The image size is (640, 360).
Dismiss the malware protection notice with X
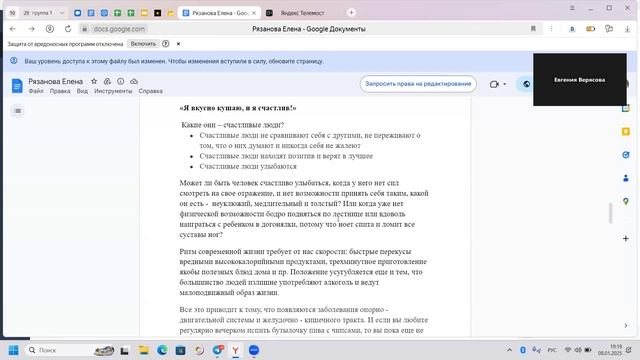click(178, 44)
